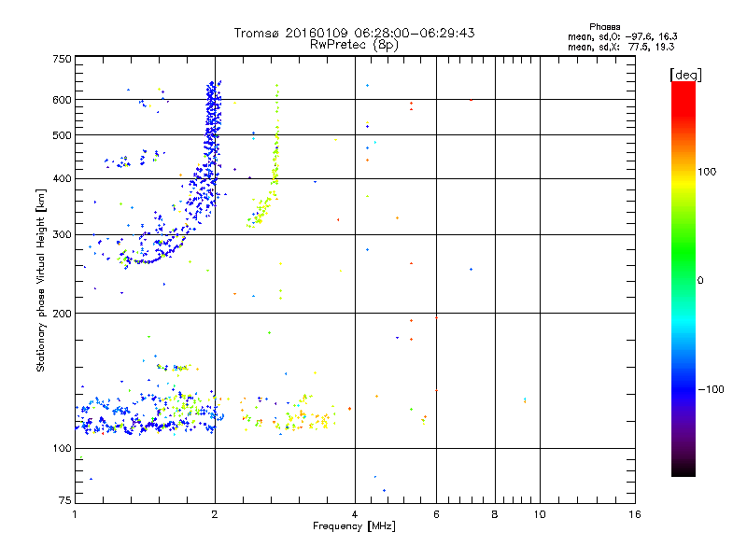Click the '[deg]' colorbar unit label
Viewport: 747px width, 560px height.
point(685,75)
